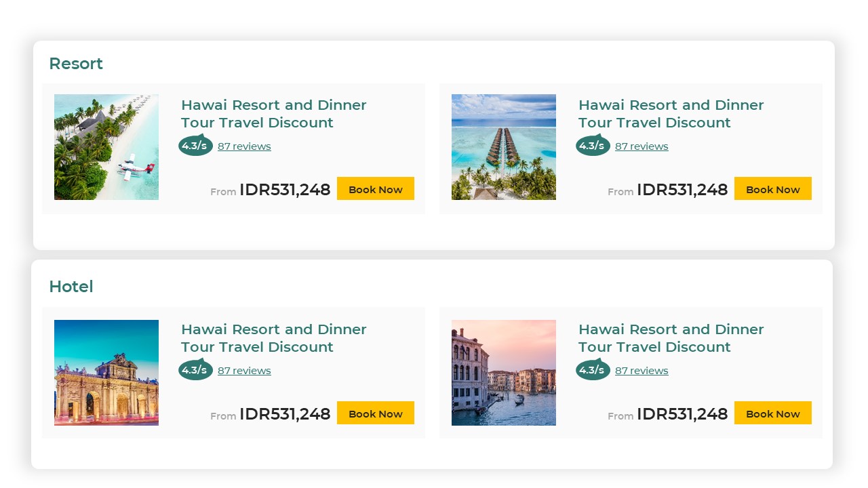The image size is (868, 488).
Task: Click the overwater bungalows resort thumbnail
Action: (x=504, y=147)
